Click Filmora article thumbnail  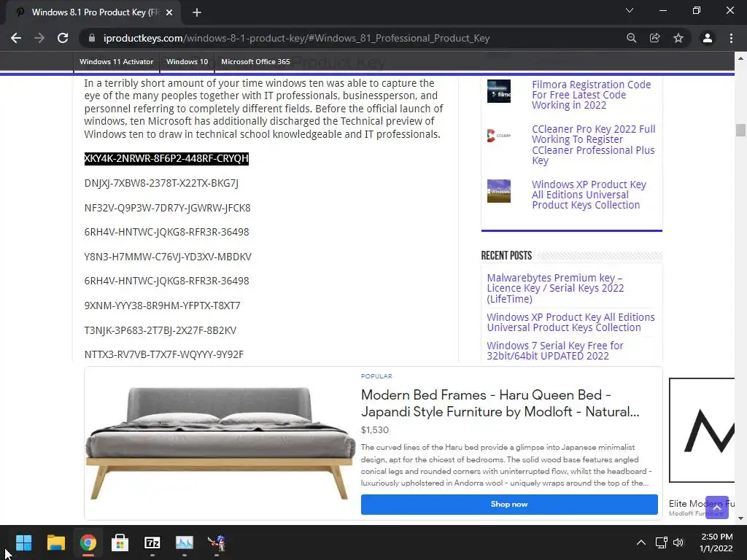pos(499,91)
